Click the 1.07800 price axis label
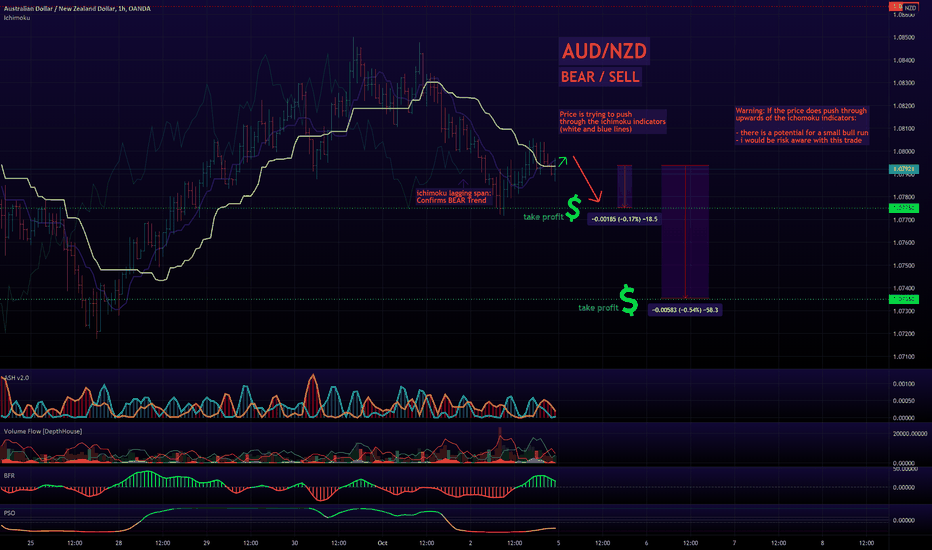 point(903,197)
